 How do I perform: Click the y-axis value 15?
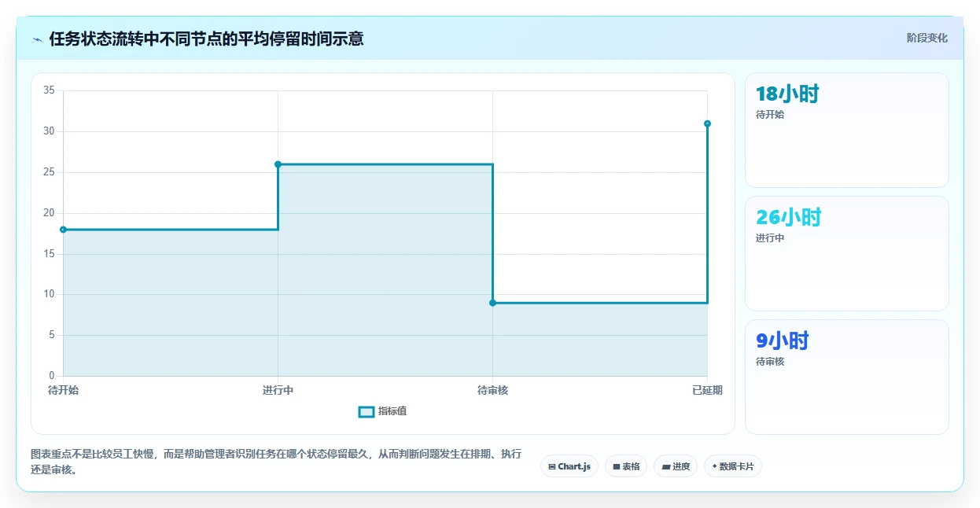[x=49, y=254]
